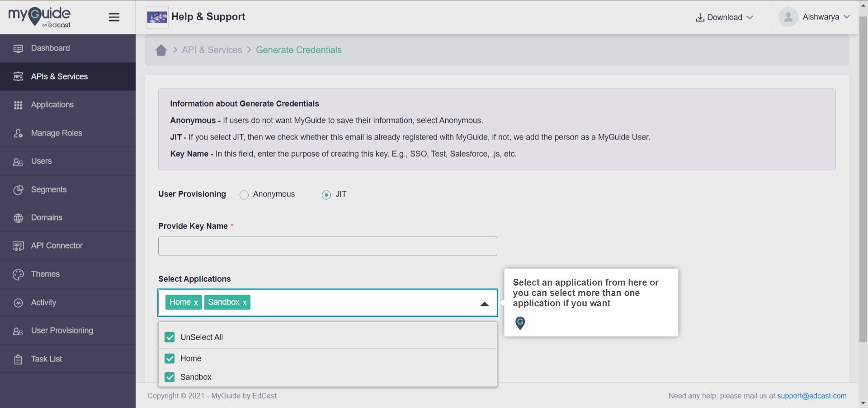Click the User Provisioning sidebar icon
Image resolution: width=868 pixels, height=408 pixels.
[x=18, y=331]
